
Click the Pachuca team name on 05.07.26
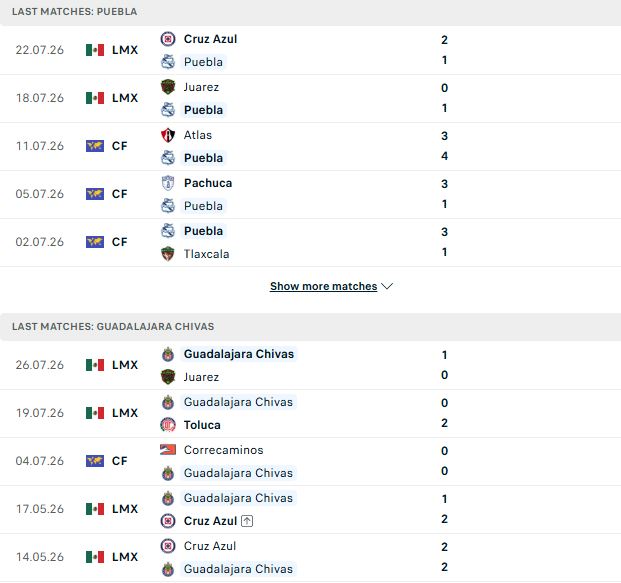(208, 183)
